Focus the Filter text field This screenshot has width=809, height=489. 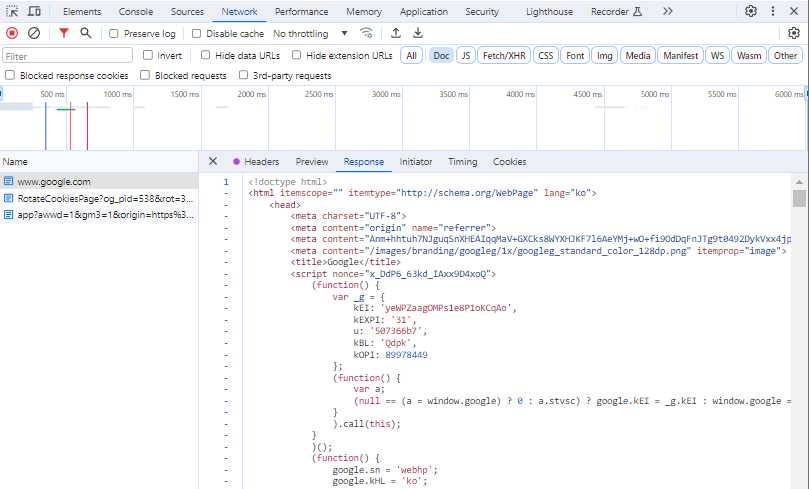coord(68,56)
